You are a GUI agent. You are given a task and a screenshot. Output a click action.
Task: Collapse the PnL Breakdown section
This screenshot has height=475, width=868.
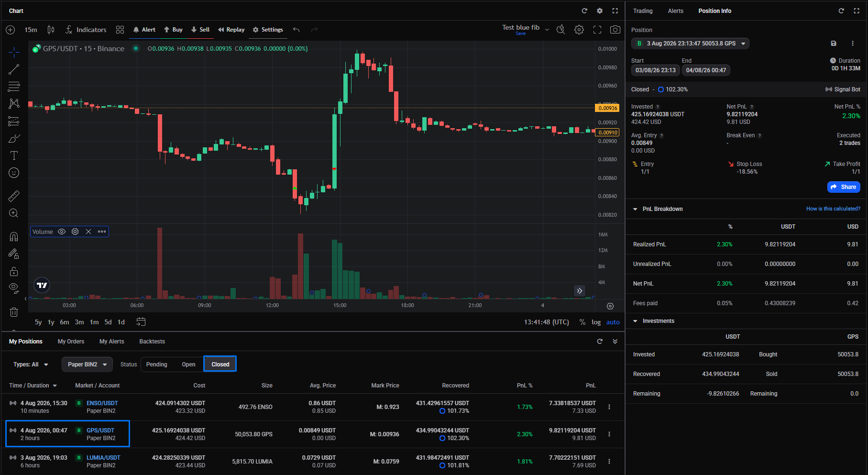pos(635,209)
